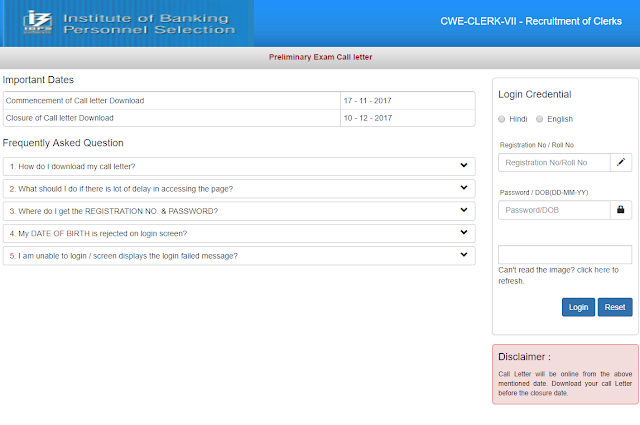Click 'CWE-CLERK-VII - Recruitment of Clerks' title
640x425 pixels.
pyautogui.click(x=531, y=21)
